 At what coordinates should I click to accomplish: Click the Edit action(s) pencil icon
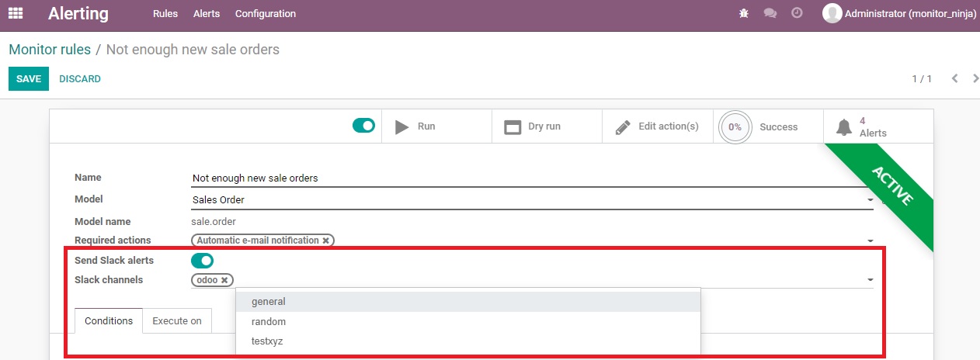[x=623, y=126]
